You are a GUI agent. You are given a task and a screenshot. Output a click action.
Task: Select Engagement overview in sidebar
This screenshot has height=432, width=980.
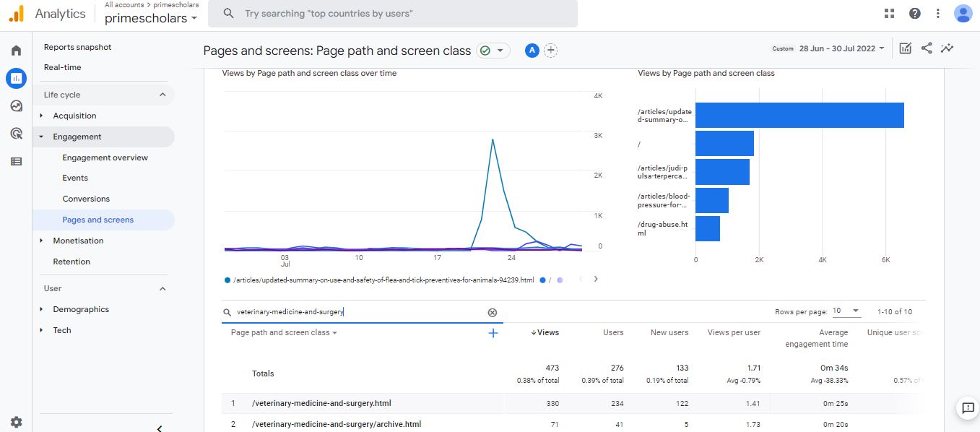click(x=105, y=157)
